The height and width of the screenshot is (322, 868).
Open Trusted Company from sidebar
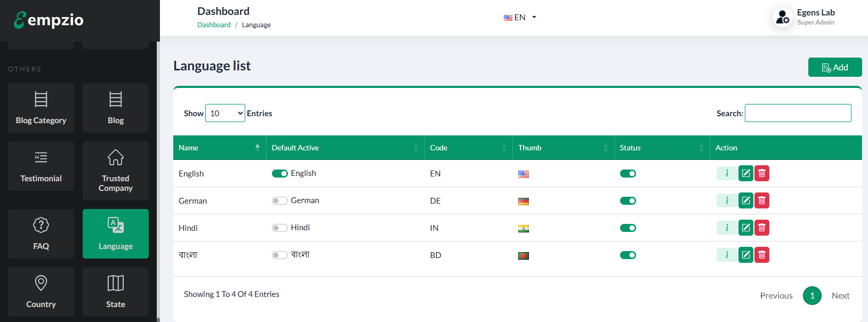tap(116, 171)
